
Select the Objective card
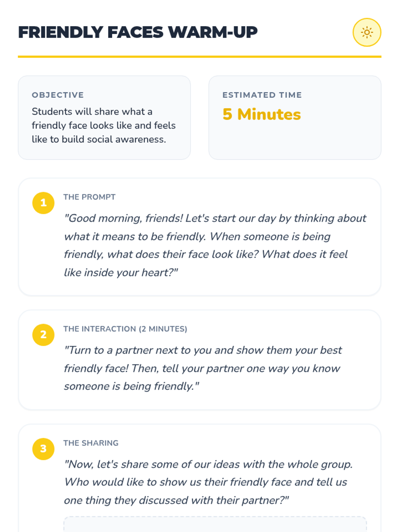104,118
